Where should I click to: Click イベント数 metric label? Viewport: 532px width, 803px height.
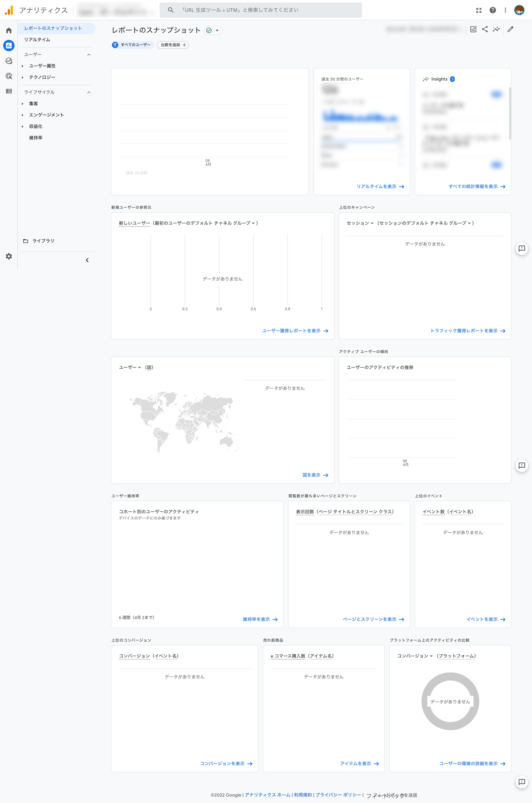point(433,511)
